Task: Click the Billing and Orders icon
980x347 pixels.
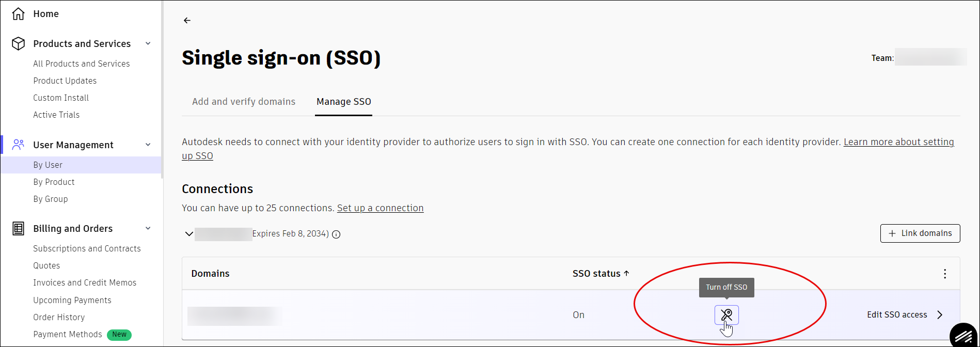Action: coord(19,229)
